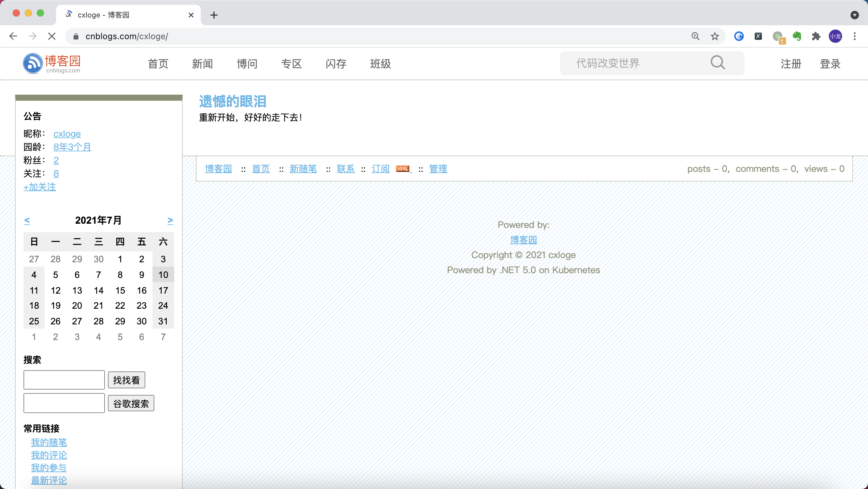Open Chrome three-dot menu
Viewport: 868px width, 489px height.
[854, 36]
